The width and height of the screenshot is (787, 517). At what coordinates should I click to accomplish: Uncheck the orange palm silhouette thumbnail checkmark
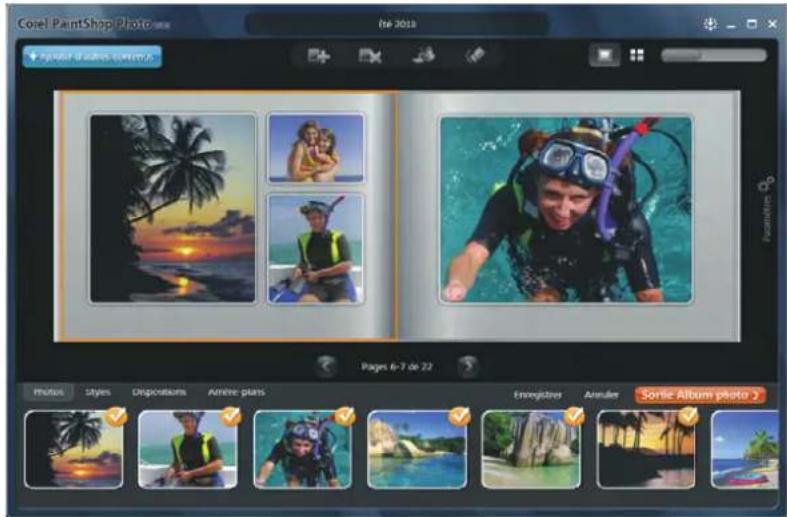(688, 417)
